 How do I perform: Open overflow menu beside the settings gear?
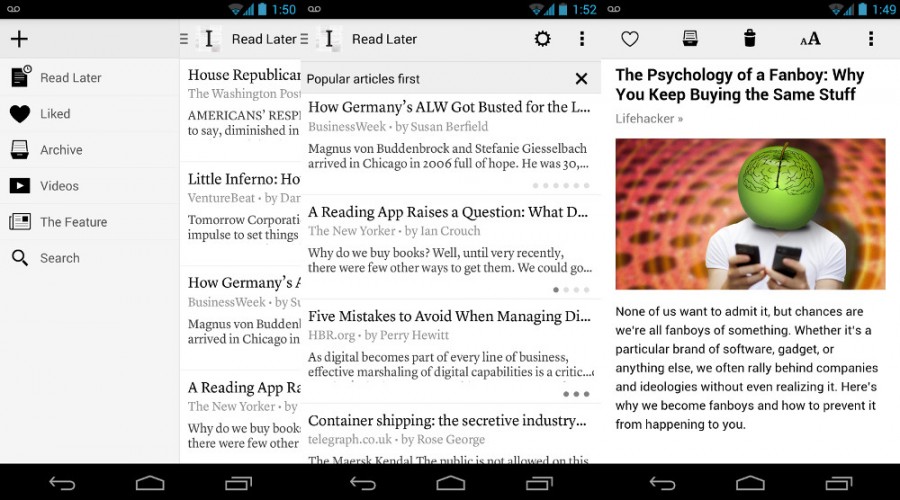coord(582,40)
